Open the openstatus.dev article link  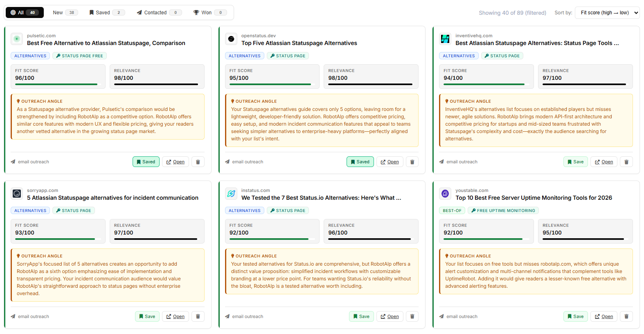click(x=390, y=162)
